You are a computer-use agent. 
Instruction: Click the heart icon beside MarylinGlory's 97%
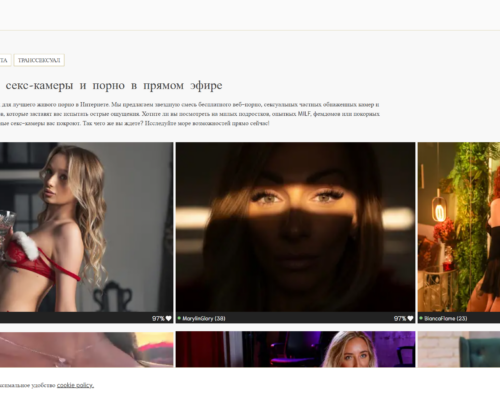coord(410,318)
